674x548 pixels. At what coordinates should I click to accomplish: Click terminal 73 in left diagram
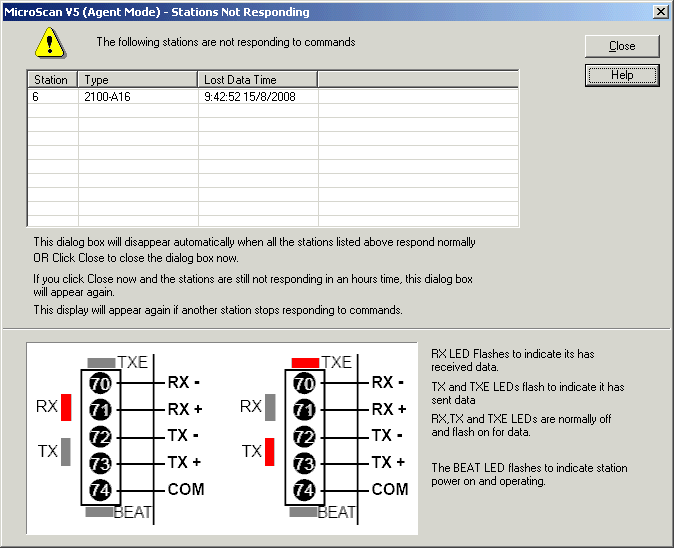(x=100, y=463)
